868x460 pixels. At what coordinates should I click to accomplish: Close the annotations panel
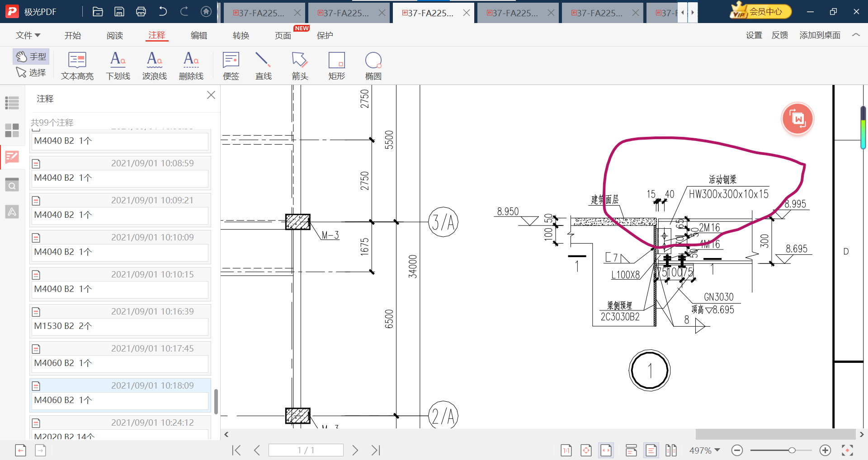point(211,95)
